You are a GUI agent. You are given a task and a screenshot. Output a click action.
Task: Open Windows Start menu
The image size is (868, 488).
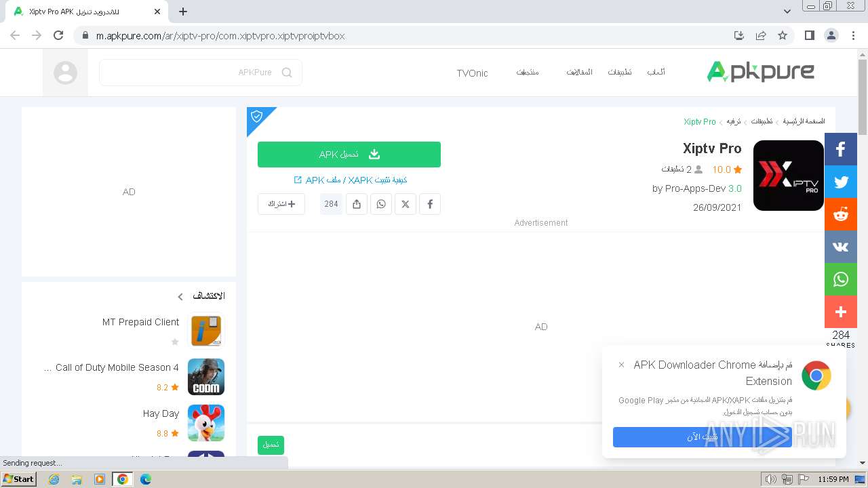[19, 479]
